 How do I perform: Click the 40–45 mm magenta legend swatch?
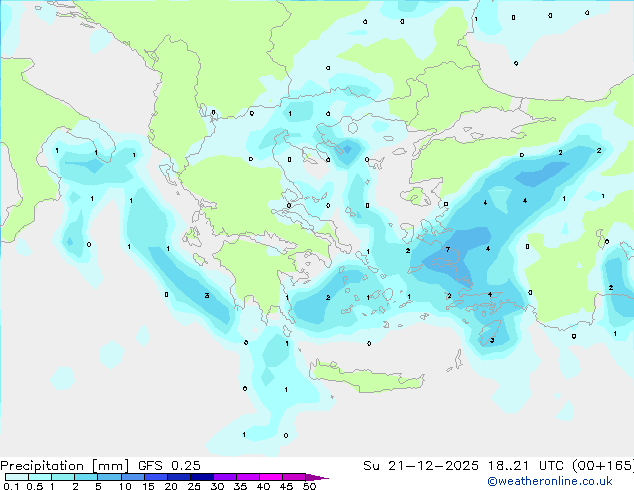pos(271,477)
